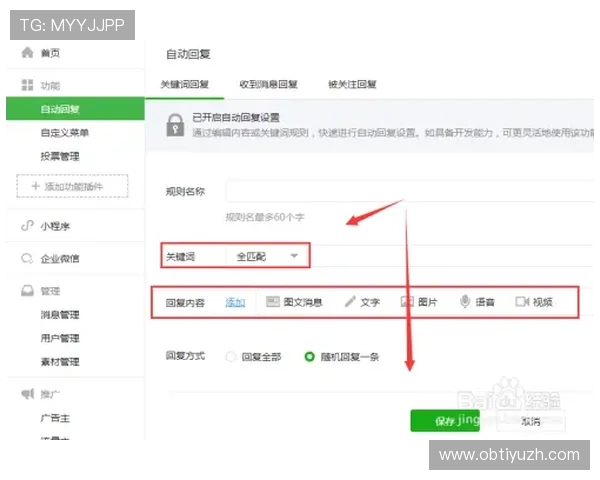
Task: Click the chat bubble icon beside 企业微信
Action: tap(27, 258)
